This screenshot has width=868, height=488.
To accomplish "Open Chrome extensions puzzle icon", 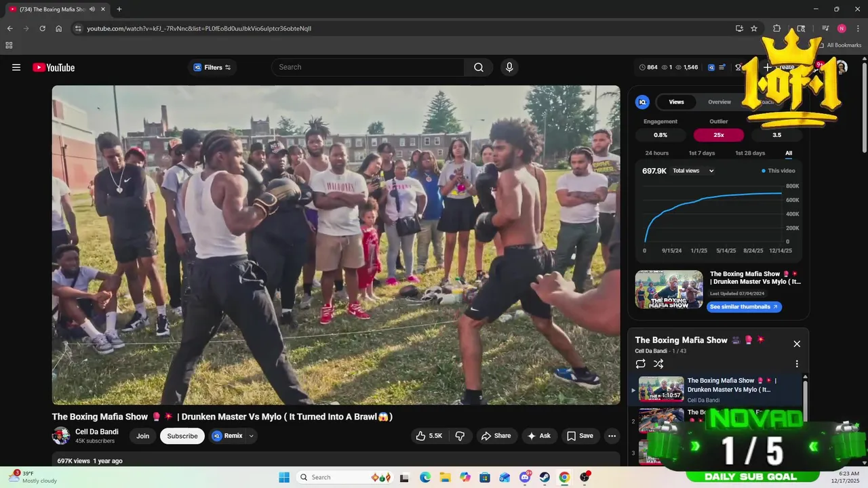I will (x=777, y=28).
